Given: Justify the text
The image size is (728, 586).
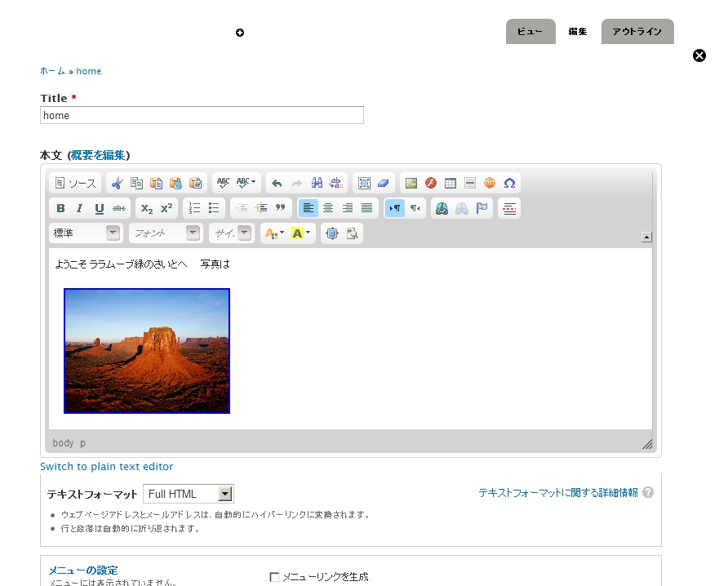Looking at the screenshot, I should coord(366,208).
